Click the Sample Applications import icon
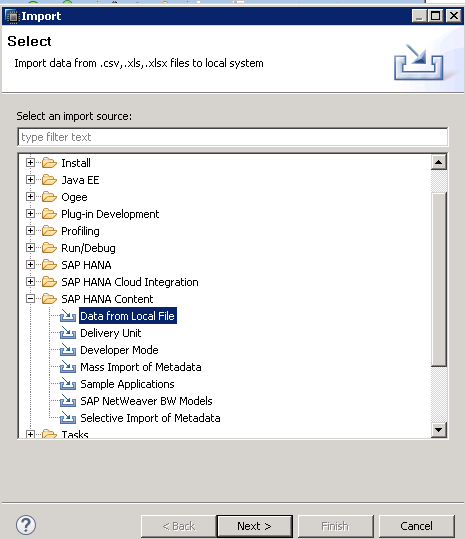The height and width of the screenshot is (539, 465). click(68, 384)
